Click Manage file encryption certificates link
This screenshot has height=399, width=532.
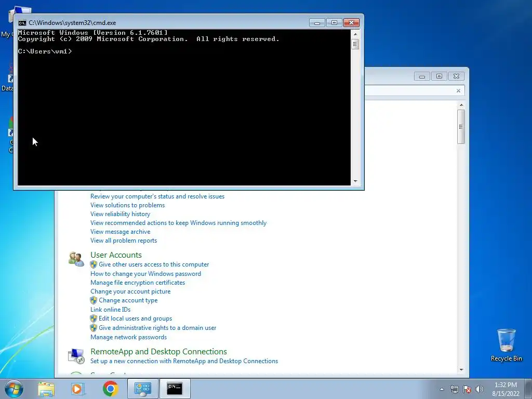click(138, 283)
